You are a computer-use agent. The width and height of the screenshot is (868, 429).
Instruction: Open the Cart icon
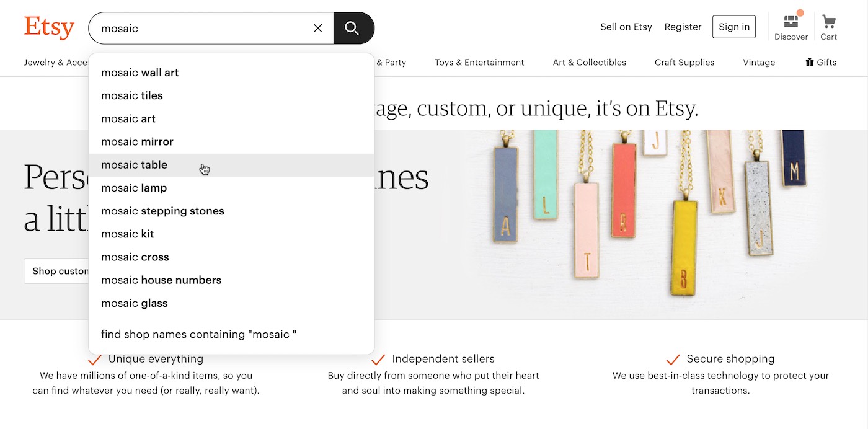coord(828,28)
